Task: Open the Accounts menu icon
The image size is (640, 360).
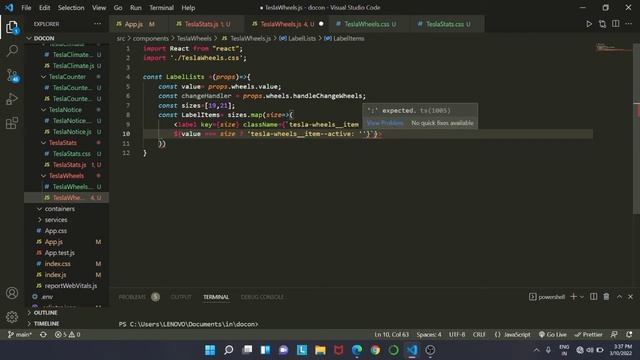Action: point(12,293)
